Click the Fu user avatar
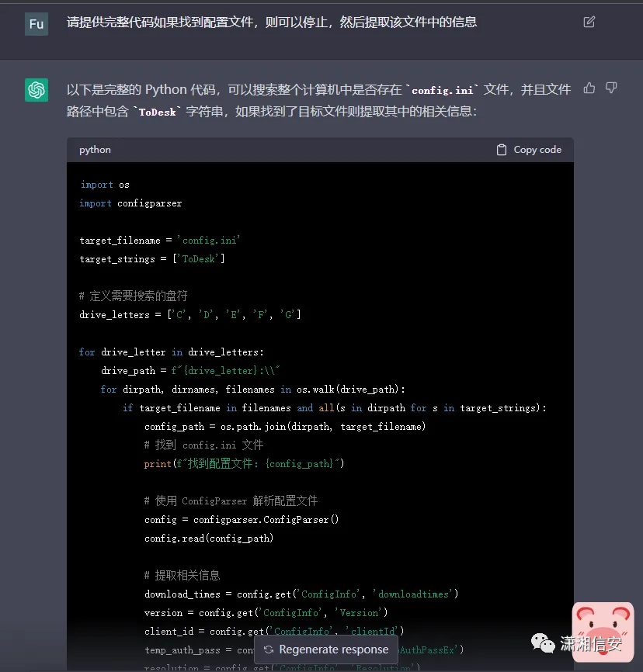Screen dimensions: 643x672 pos(36,24)
